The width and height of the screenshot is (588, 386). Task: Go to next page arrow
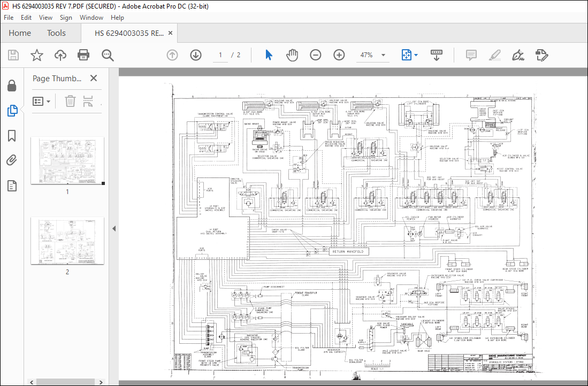tap(196, 55)
